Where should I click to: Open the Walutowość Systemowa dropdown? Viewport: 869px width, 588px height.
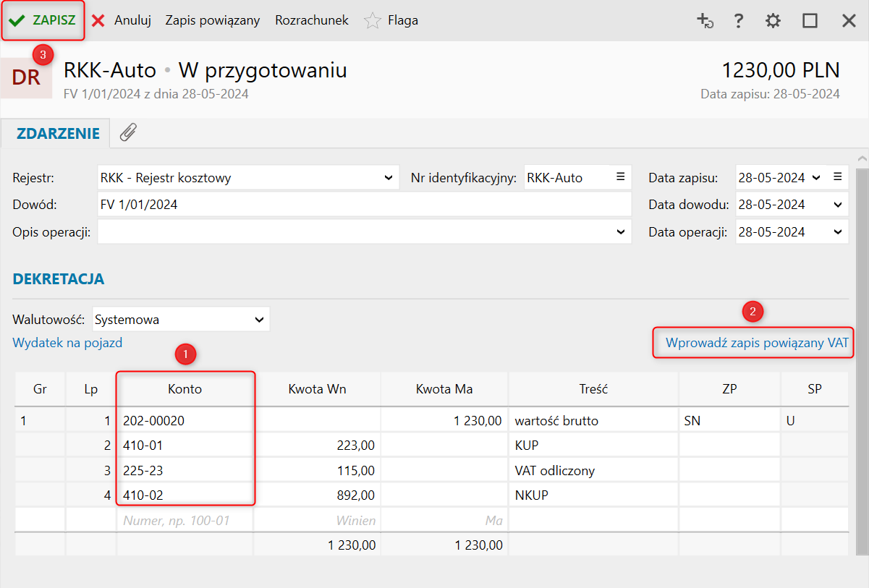259,319
